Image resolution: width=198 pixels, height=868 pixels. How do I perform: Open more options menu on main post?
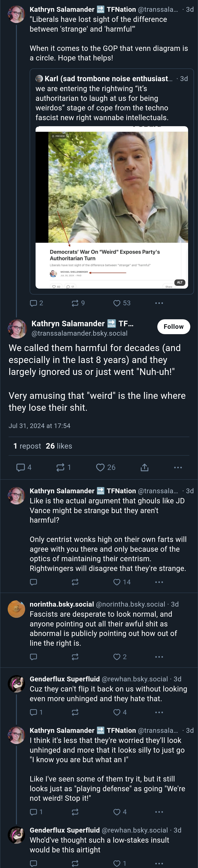tap(178, 467)
